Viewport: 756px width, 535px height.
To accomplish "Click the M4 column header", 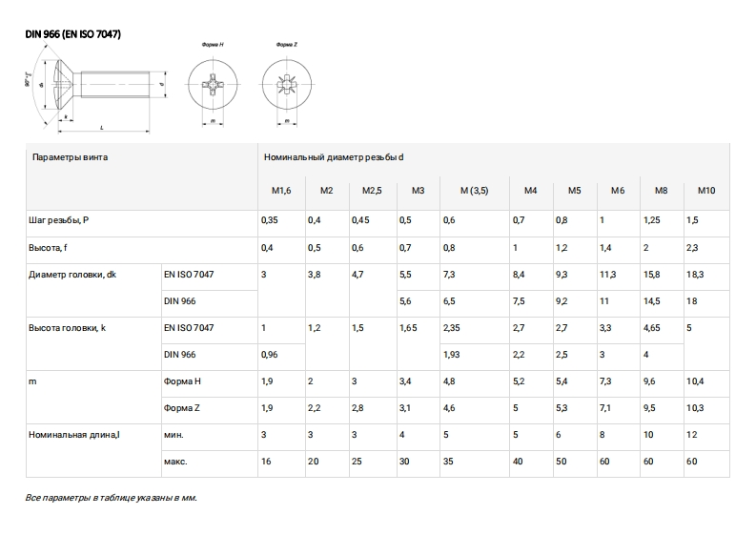I will click(531, 191).
